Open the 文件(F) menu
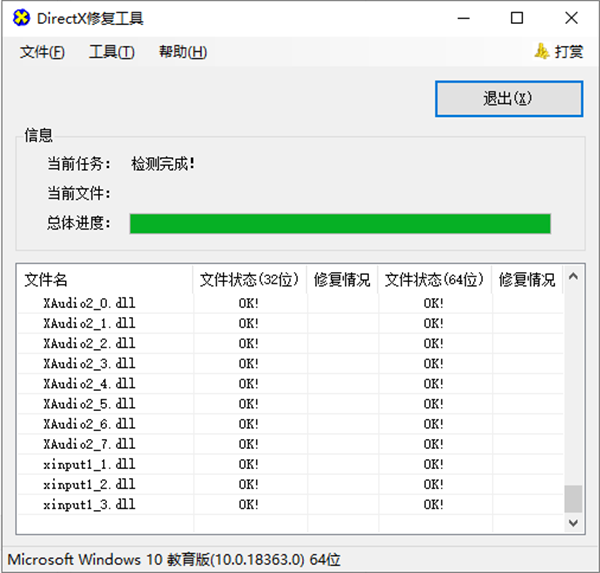The height and width of the screenshot is (573, 600). [x=42, y=52]
